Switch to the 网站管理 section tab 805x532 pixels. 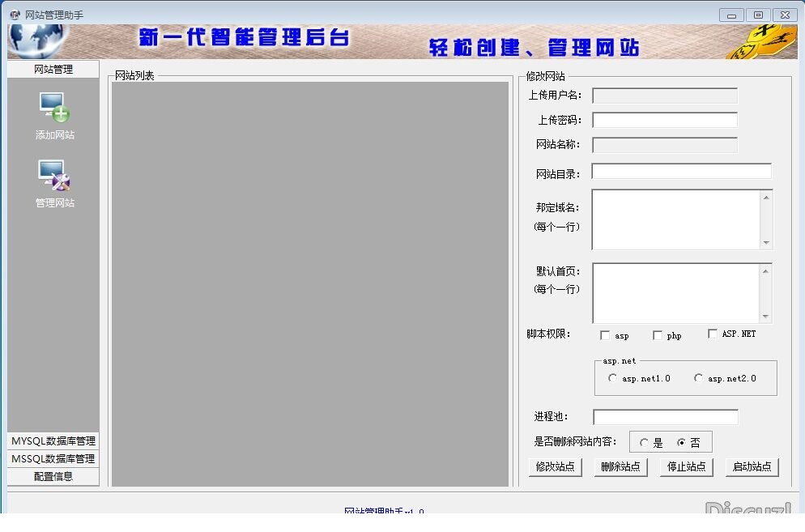[53, 70]
